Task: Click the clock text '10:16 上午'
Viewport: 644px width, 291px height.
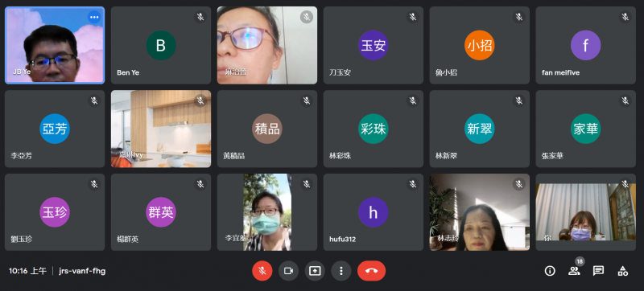Action: 27,271
